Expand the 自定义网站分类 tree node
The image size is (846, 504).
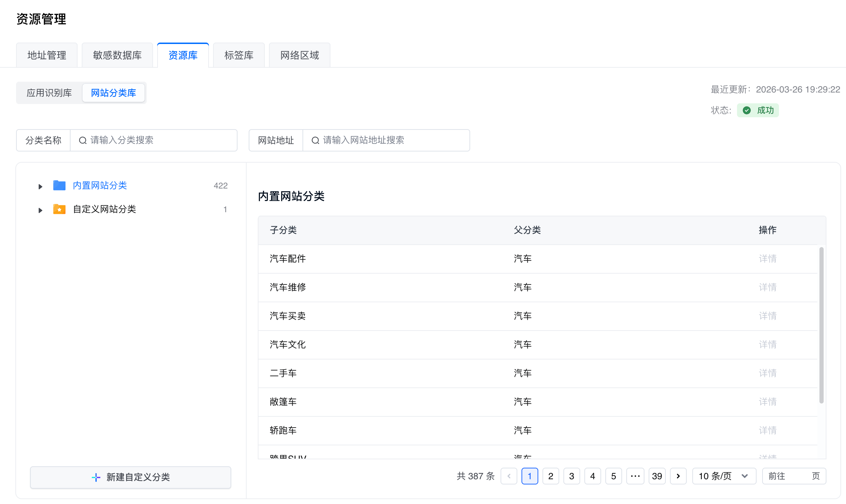tap(40, 210)
